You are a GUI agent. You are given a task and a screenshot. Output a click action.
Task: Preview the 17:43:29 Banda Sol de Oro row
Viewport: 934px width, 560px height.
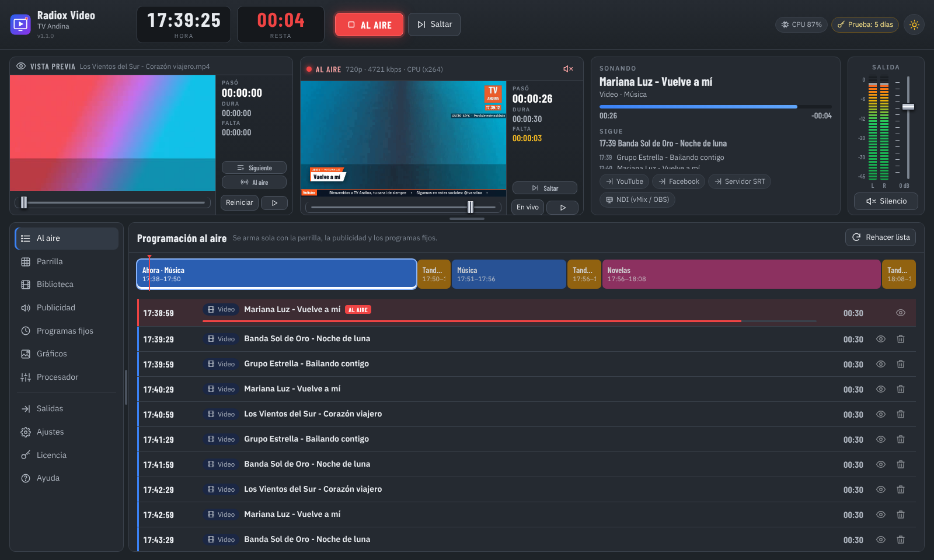tap(881, 540)
